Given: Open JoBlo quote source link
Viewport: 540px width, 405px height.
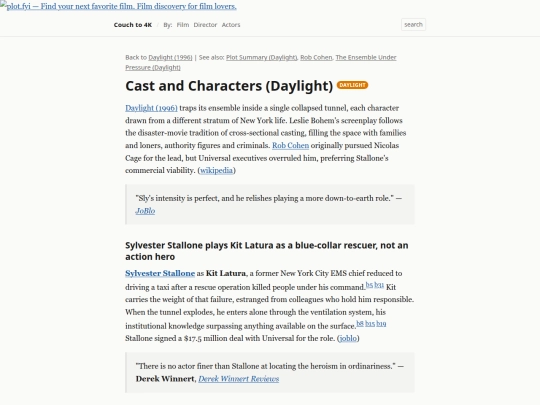Looking at the screenshot, I should pos(145,211).
